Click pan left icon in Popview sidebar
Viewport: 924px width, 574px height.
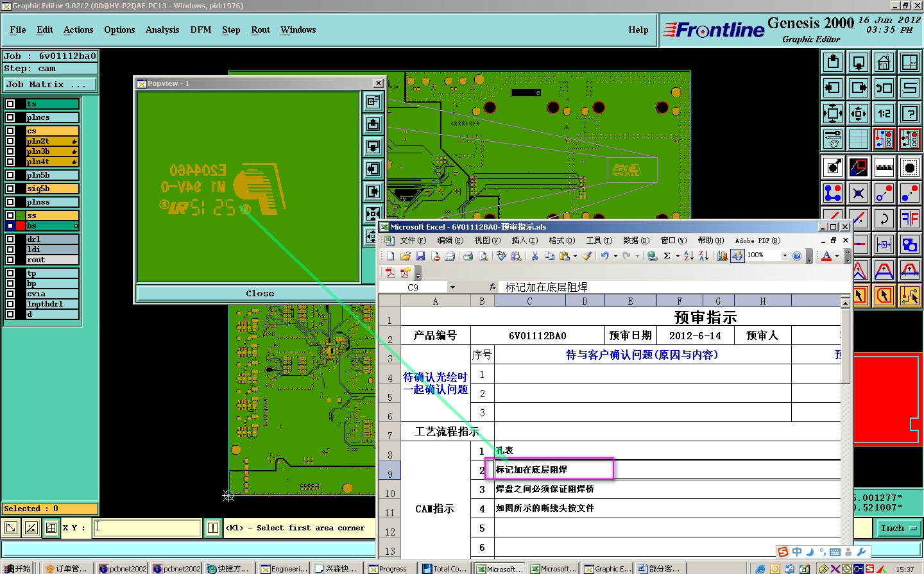(373, 169)
